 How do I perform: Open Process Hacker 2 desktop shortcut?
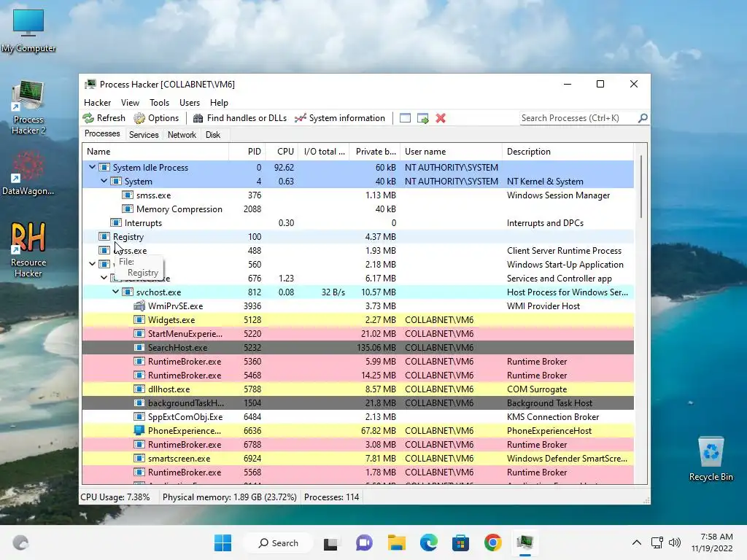coord(28,109)
